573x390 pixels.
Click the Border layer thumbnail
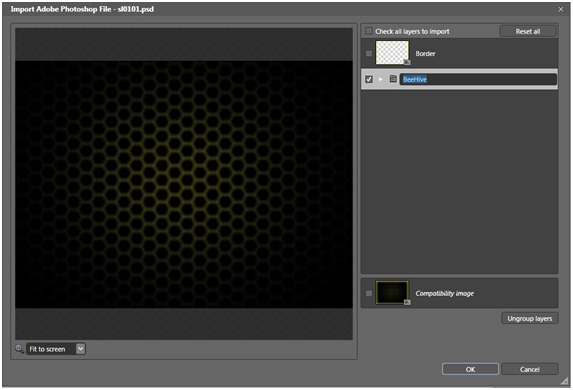[392, 53]
